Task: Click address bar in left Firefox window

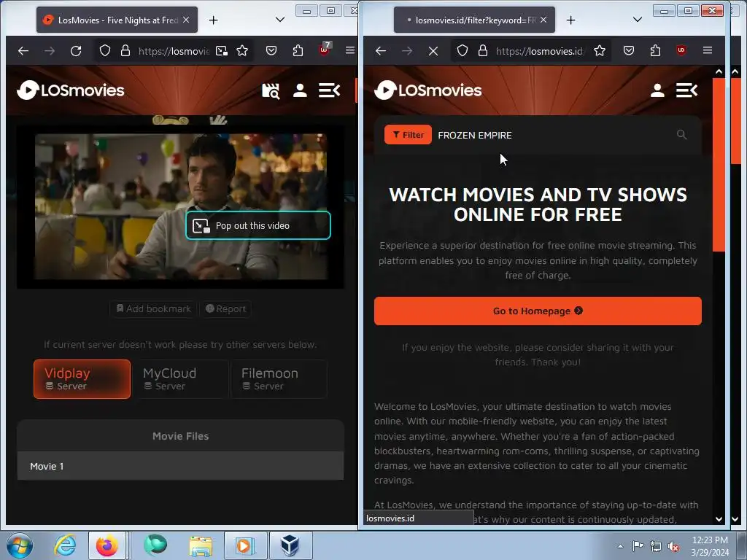Action: (174, 50)
